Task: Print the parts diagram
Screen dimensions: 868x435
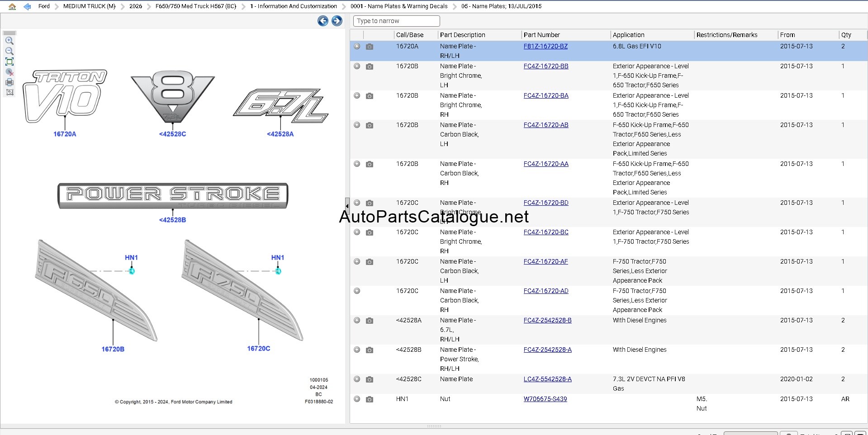Action: (9, 82)
